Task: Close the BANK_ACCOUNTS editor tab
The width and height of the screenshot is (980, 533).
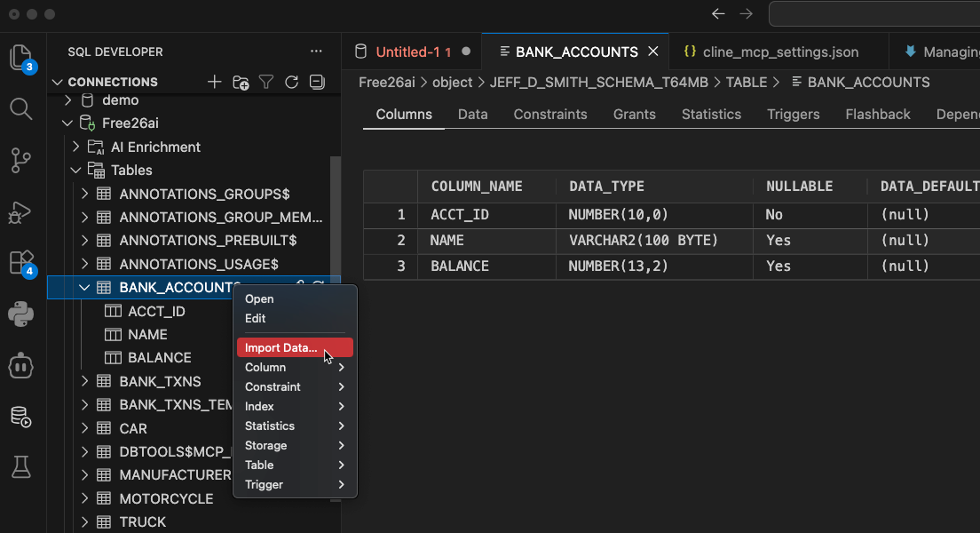Action: 653,52
